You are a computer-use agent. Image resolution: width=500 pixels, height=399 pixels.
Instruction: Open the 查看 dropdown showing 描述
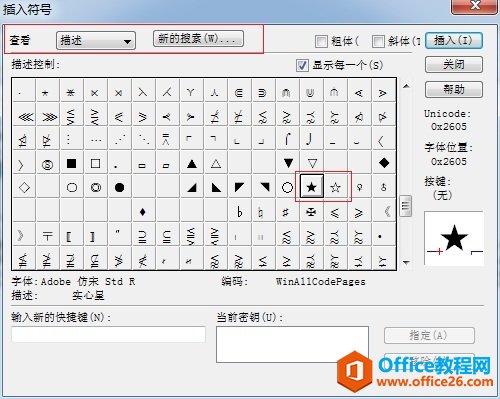tap(96, 41)
